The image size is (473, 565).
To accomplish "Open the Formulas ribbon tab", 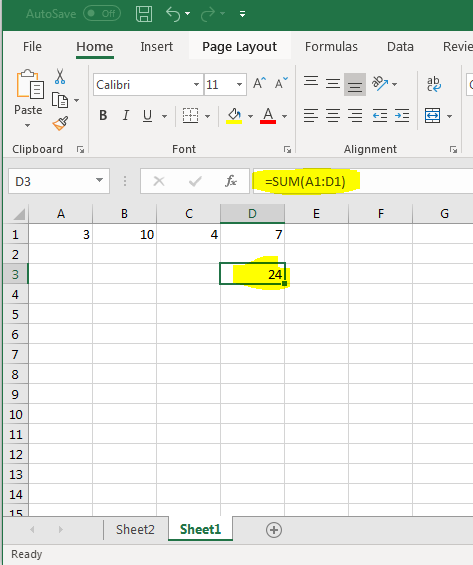I will [x=331, y=46].
